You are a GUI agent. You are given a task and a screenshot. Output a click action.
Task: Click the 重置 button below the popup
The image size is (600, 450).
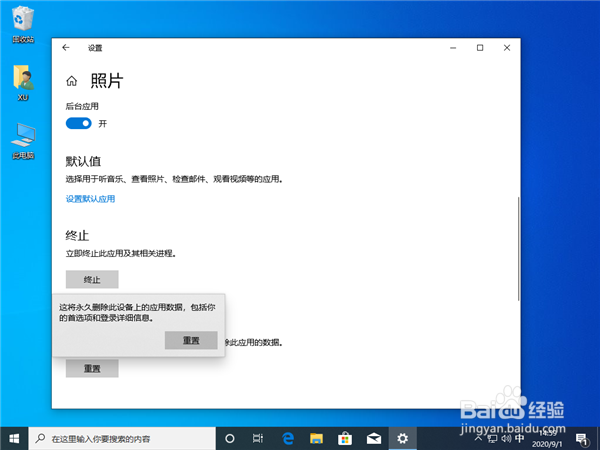pyautogui.click(x=92, y=368)
